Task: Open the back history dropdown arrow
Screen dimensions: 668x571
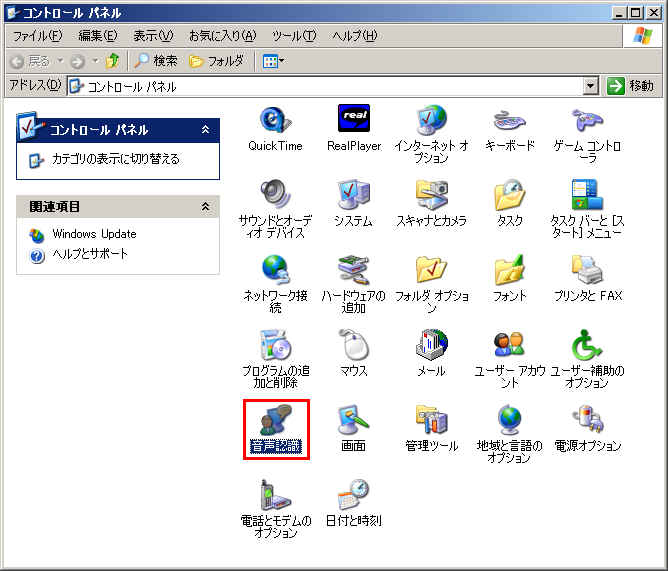Action: click(60, 61)
